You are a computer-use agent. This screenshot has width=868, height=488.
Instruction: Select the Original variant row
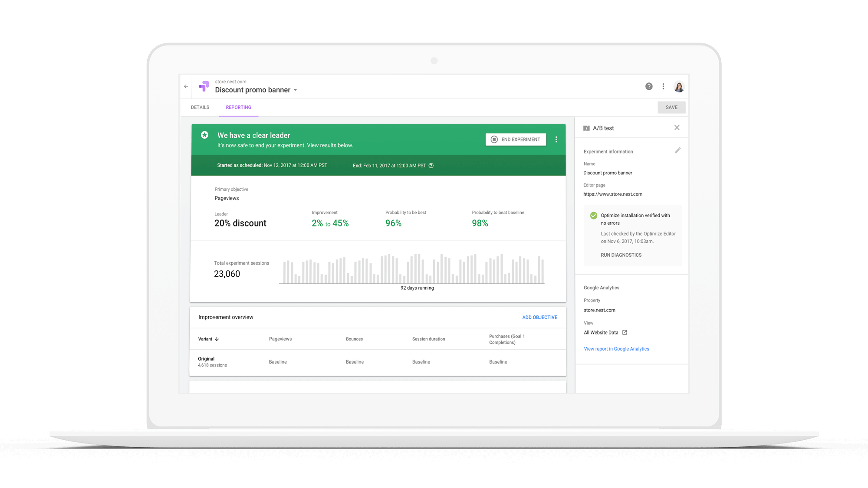(x=378, y=362)
